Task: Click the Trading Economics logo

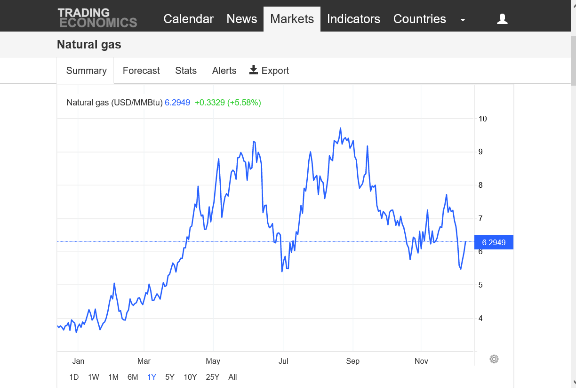Action: click(97, 18)
